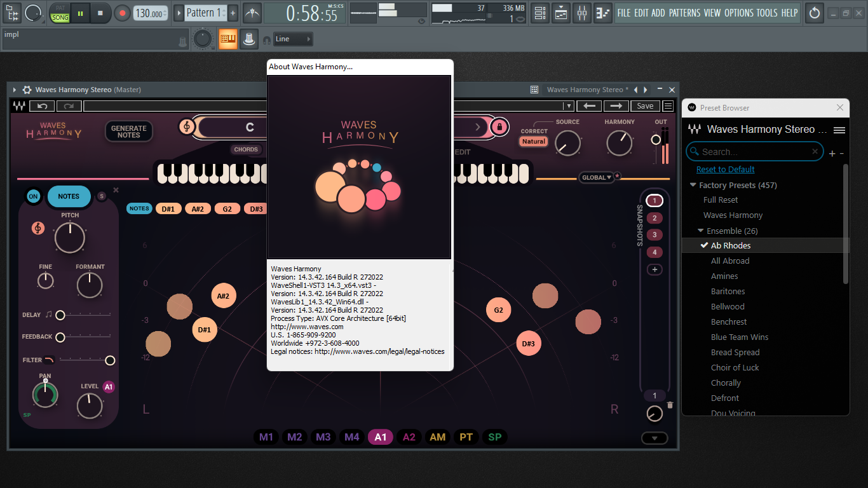
Task: Toggle the filter type button
Action: [49, 360]
